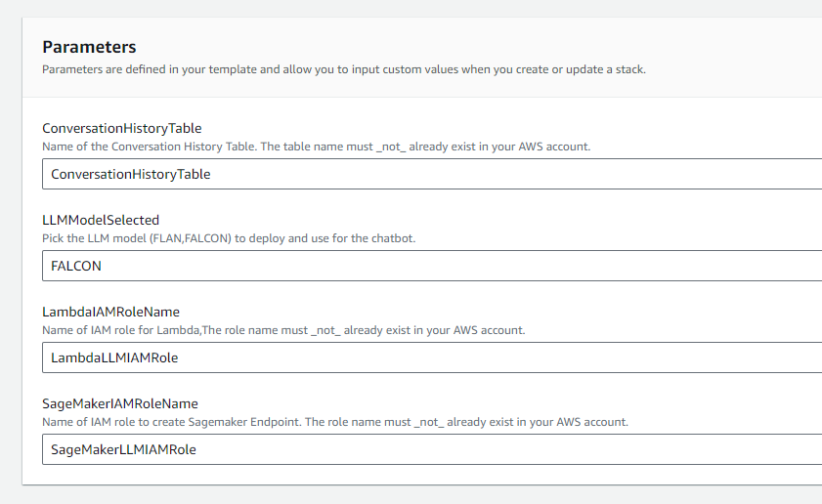The height and width of the screenshot is (504, 822).
Task: Click the 'Pick the LLM model' hint
Action: pyautogui.click(x=229, y=238)
